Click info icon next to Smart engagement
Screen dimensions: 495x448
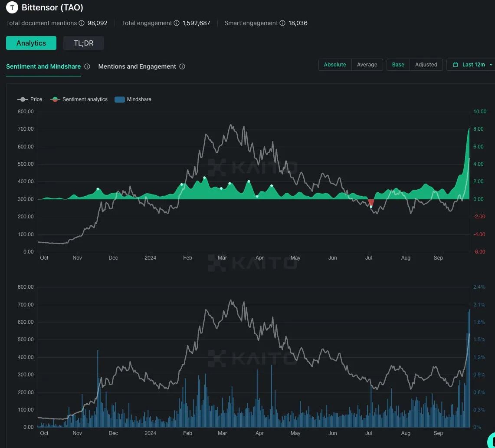point(282,23)
